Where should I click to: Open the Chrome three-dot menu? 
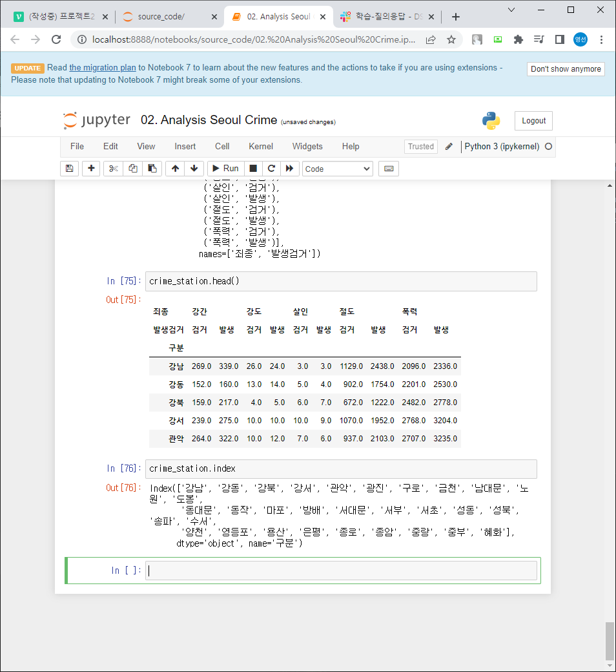pos(601,39)
